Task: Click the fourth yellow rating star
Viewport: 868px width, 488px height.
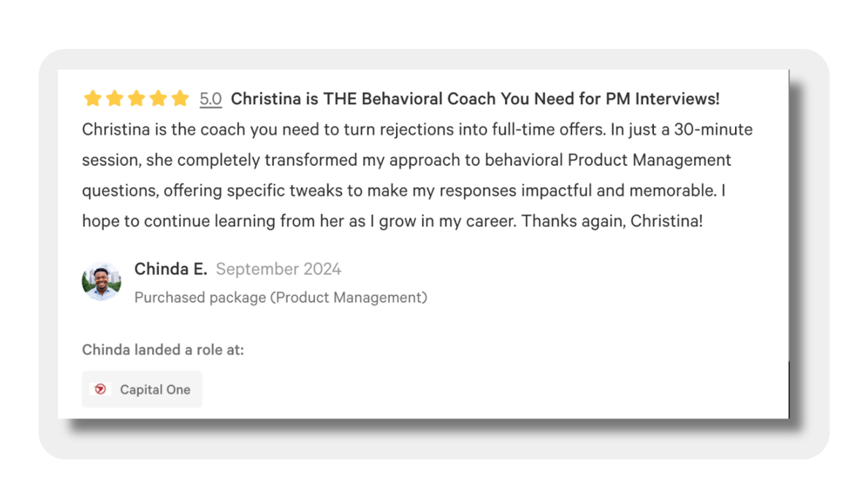Action: 158,99
